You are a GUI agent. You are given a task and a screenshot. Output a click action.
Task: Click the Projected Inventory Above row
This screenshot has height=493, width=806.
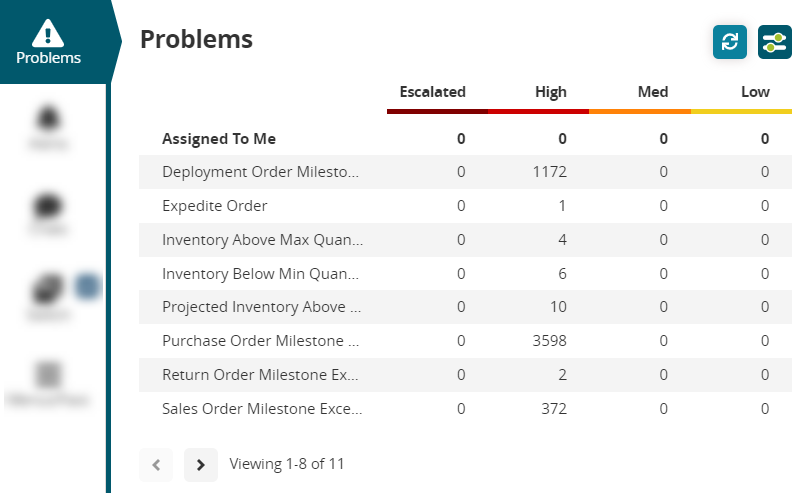point(261,307)
